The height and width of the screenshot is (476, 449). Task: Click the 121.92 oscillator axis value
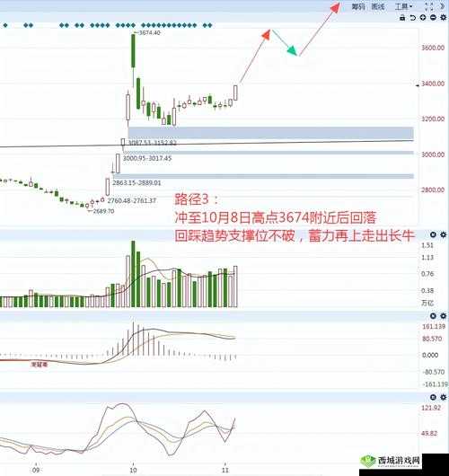(x=431, y=408)
